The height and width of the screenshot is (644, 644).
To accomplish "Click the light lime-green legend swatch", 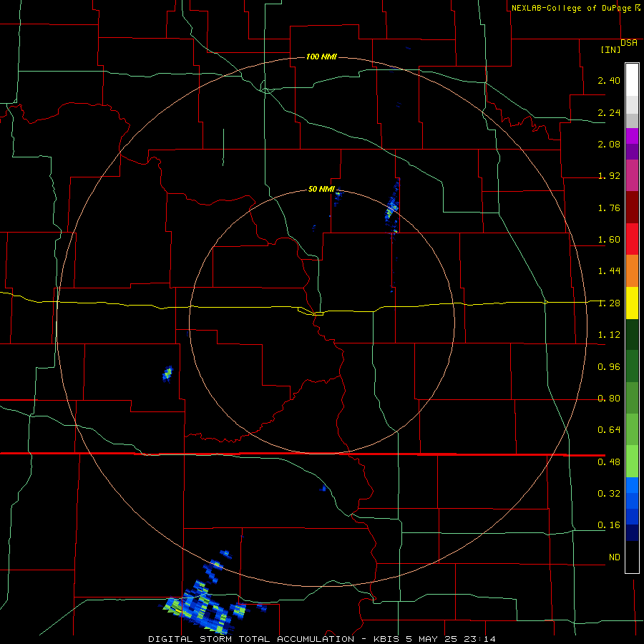I will click(x=632, y=462).
